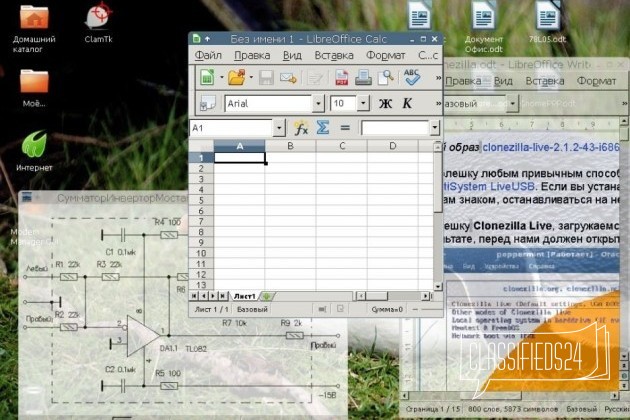Expand the Arial font name dropdown
630x420 pixels.
tap(318, 103)
